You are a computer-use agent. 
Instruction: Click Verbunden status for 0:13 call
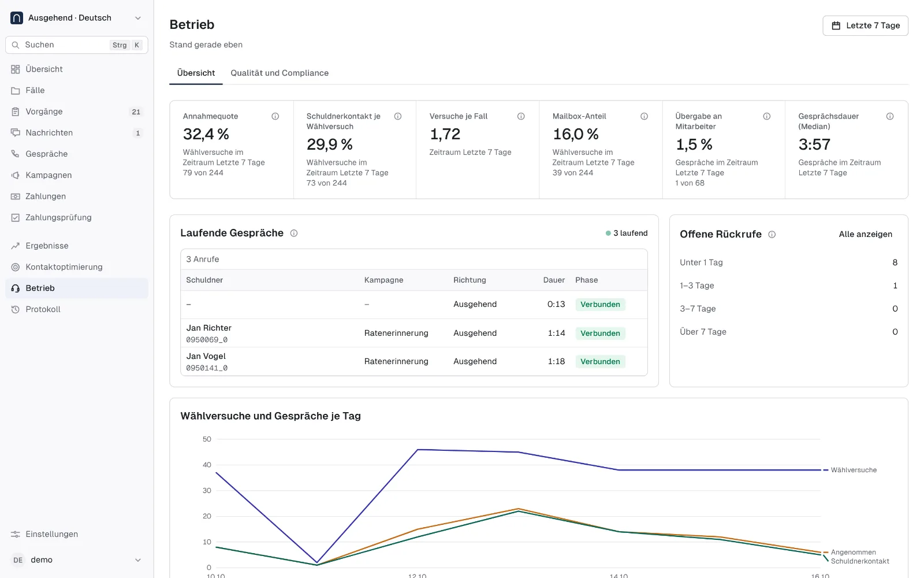[600, 305]
